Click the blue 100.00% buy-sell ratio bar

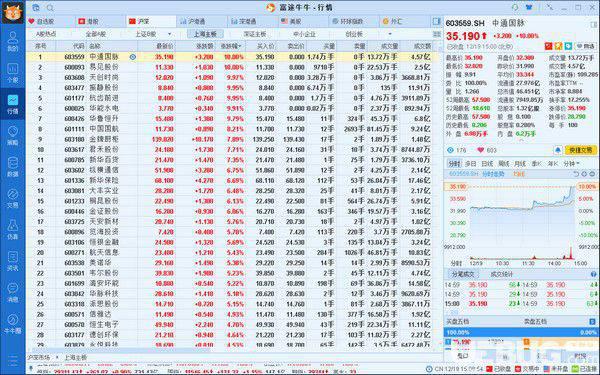click(x=520, y=333)
